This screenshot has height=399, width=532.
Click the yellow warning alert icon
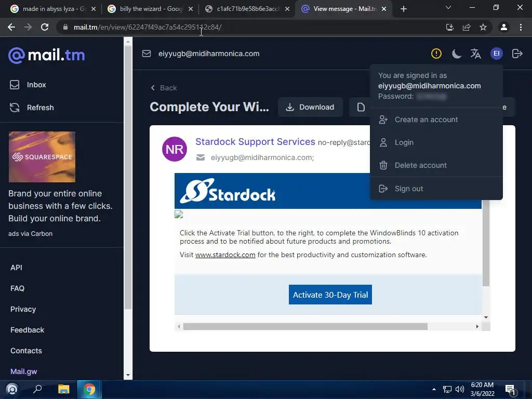coord(436,54)
